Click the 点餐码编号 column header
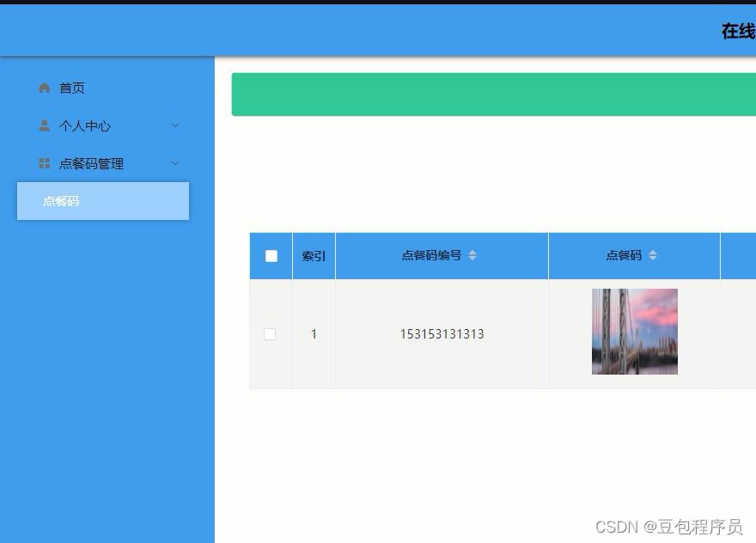 (x=434, y=255)
